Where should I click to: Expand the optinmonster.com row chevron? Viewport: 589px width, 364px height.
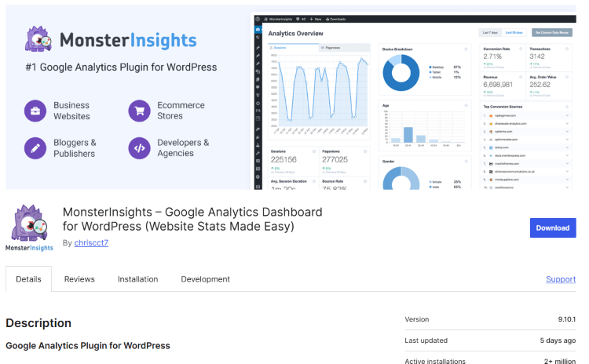(567, 140)
